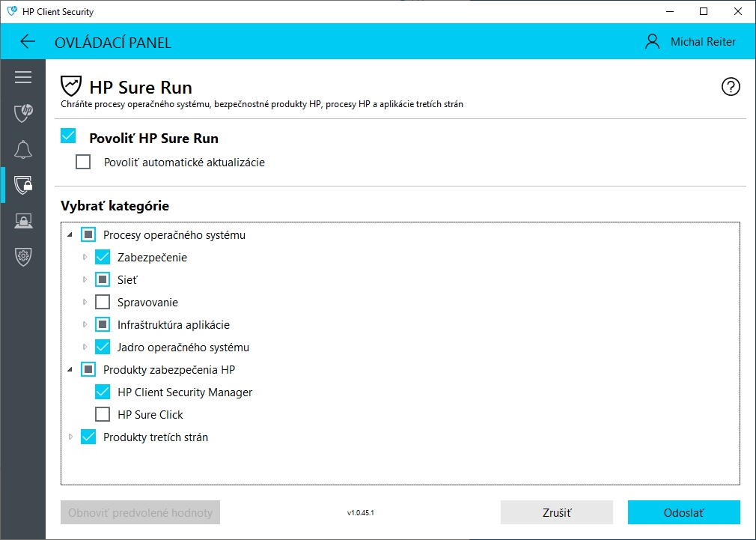The height and width of the screenshot is (540, 756).
Task: Open the HP shield sidebar section
Action: 23,113
